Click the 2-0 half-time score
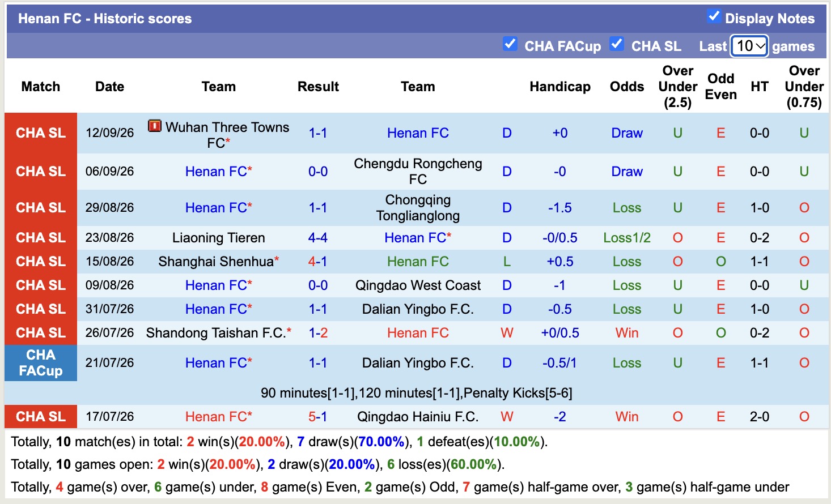 [760, 417]
